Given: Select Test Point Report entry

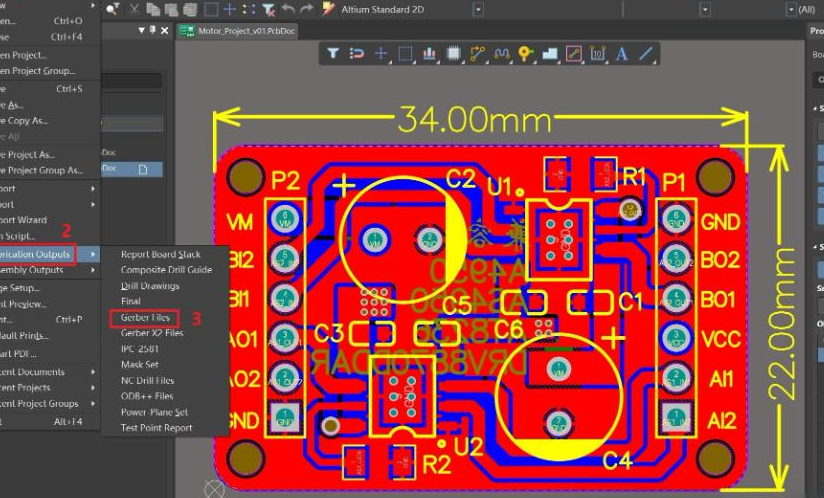Looking at the screenshot, I should pos(156,428).
